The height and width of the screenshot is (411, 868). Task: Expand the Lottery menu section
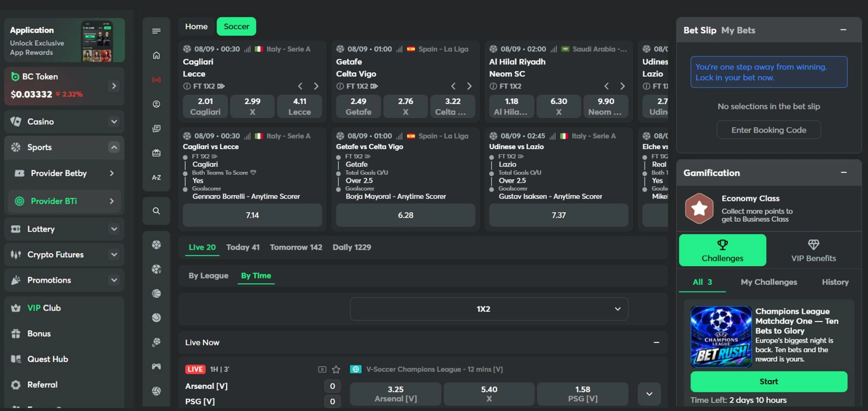tap(114, 229)
